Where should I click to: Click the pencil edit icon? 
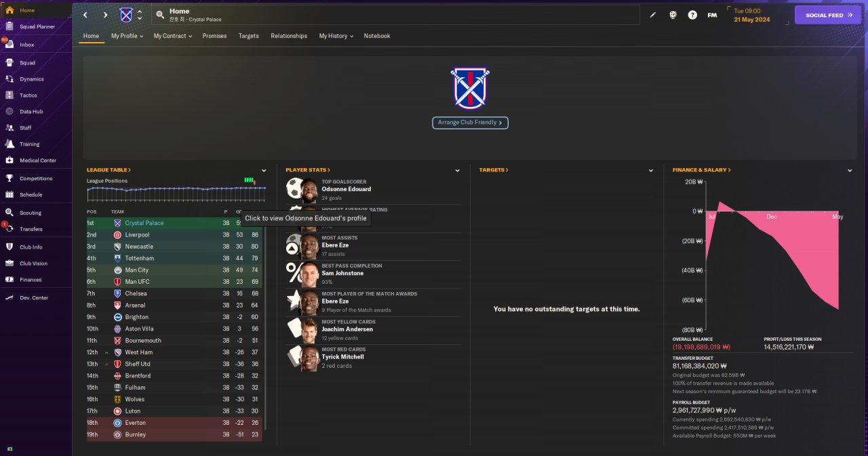coord(653,15)
